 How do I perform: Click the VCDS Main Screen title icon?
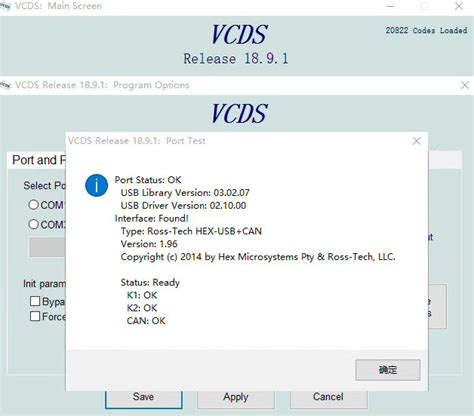coord(5,6)
